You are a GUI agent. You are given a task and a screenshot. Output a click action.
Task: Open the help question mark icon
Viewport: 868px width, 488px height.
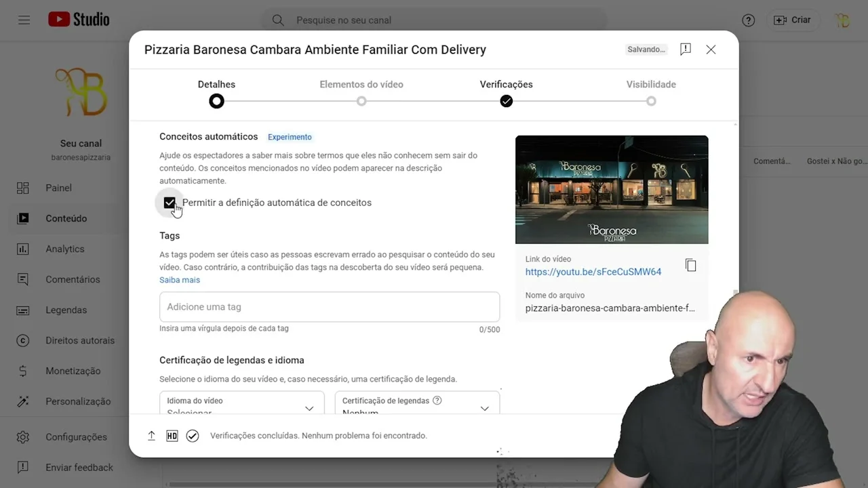tap(749, 20)
